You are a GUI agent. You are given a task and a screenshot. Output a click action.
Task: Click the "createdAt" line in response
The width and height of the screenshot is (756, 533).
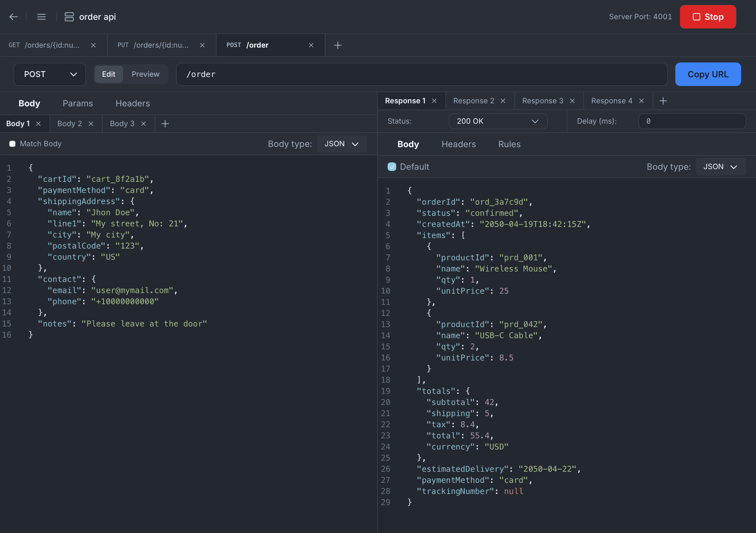tap(504, 224)
